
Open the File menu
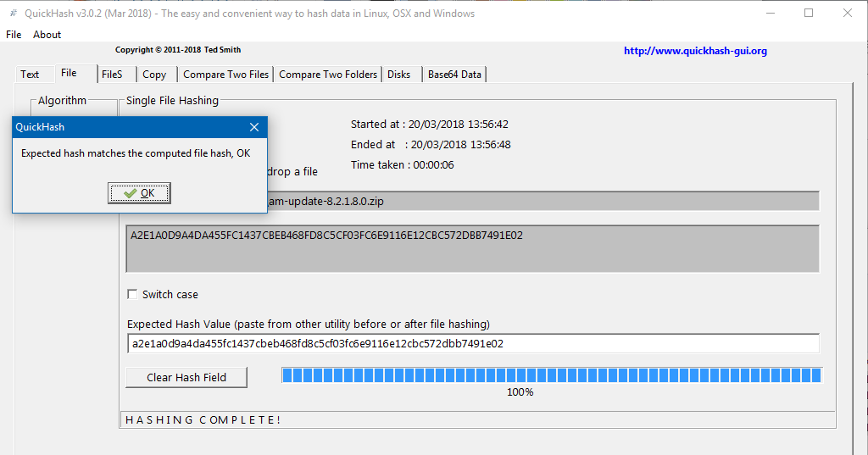tap(14, 35)
